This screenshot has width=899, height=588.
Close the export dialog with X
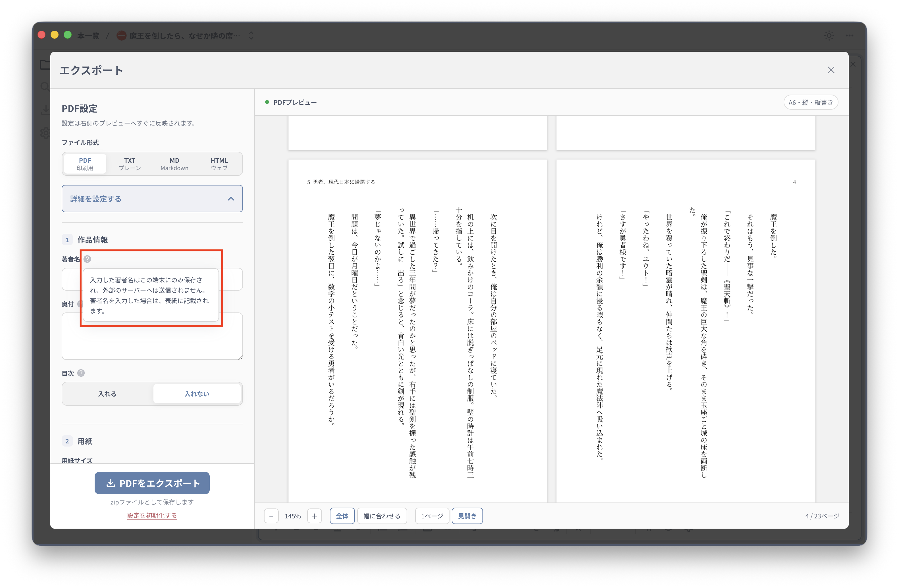[x=831, y=70]
